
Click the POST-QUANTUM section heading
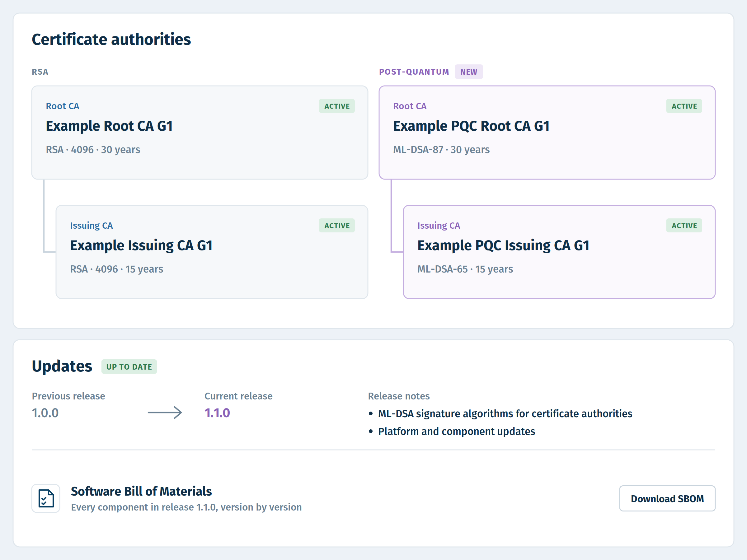tap(414, 72)
